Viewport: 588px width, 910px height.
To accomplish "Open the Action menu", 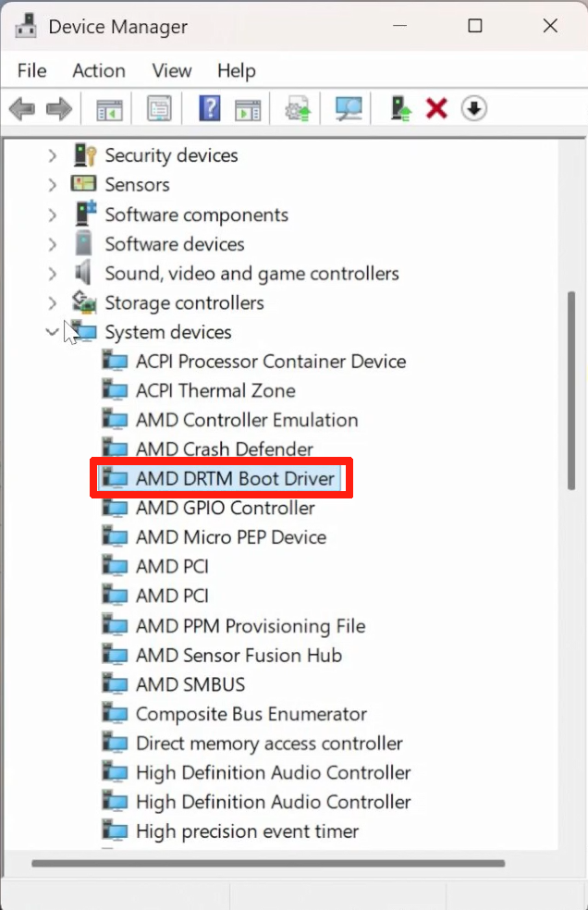I will click(99, 71).
